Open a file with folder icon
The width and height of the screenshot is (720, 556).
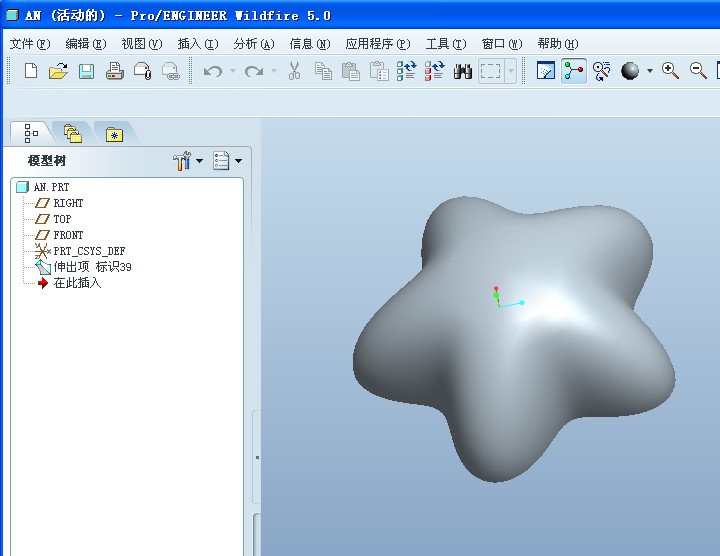click(x=58, y=71)
